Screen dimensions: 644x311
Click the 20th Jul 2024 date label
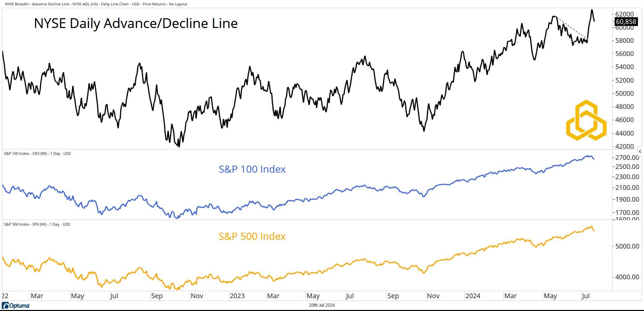coord(322,305)
